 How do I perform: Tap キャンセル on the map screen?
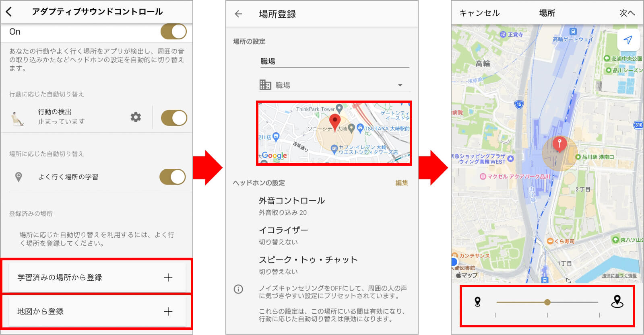[479, 13]
